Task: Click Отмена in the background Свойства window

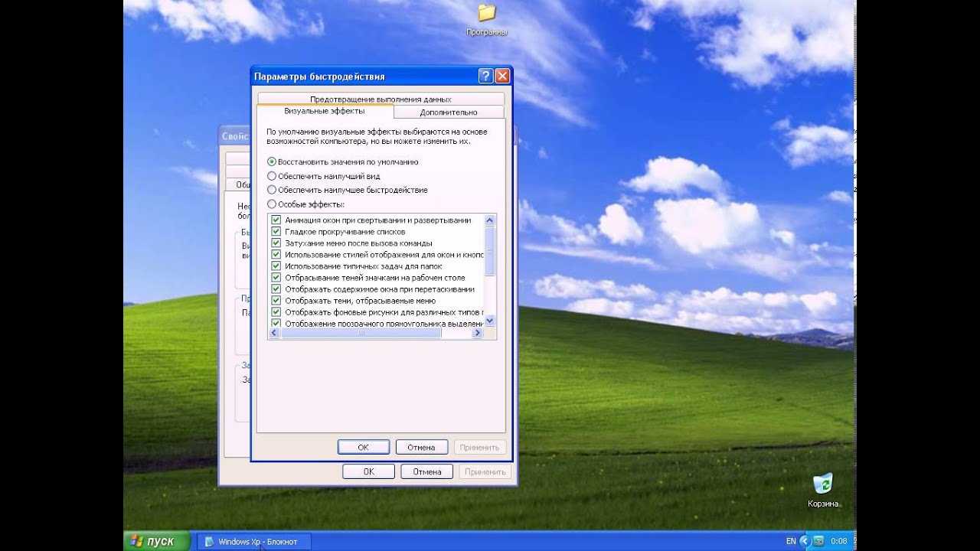Action: click(x=426, y=471)
